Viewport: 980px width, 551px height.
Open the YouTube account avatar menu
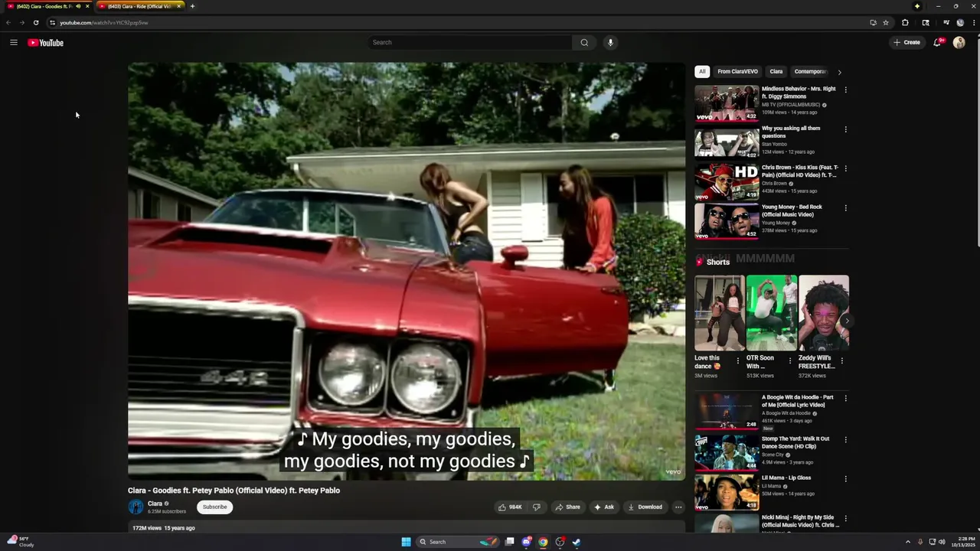[959, 43]
